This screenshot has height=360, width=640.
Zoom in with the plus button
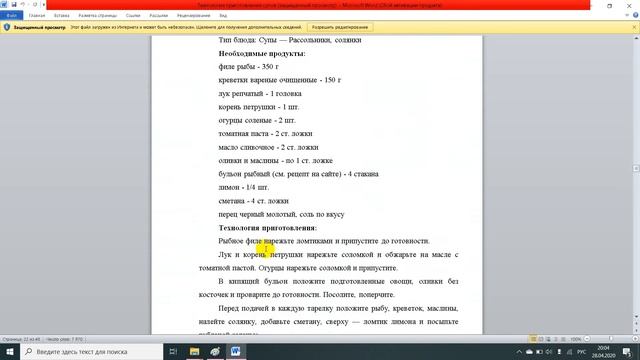pos(636,339)
